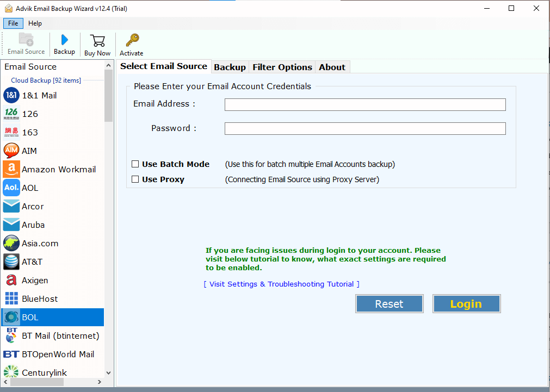
Task: Select the 126 mail logo icon
Action: [x=11, y=114]
